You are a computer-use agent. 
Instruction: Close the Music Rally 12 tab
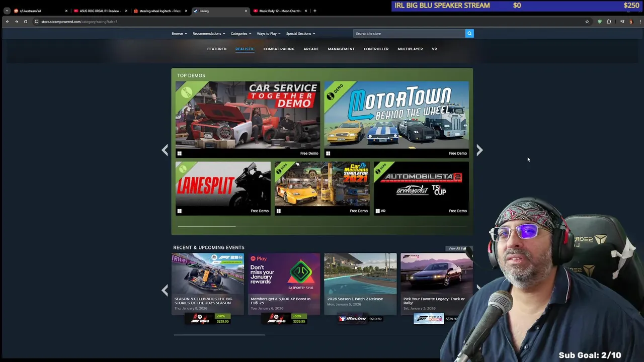(305, 11)
